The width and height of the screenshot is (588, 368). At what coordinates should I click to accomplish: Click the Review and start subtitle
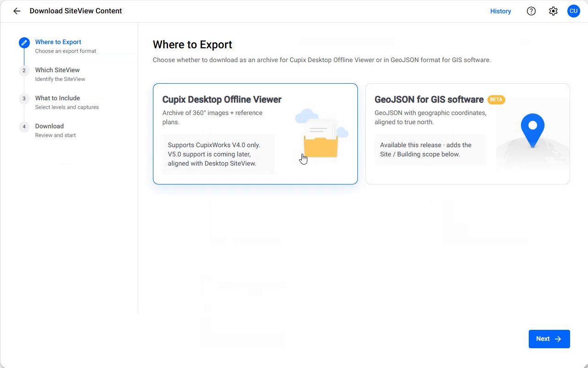(56, 135)
